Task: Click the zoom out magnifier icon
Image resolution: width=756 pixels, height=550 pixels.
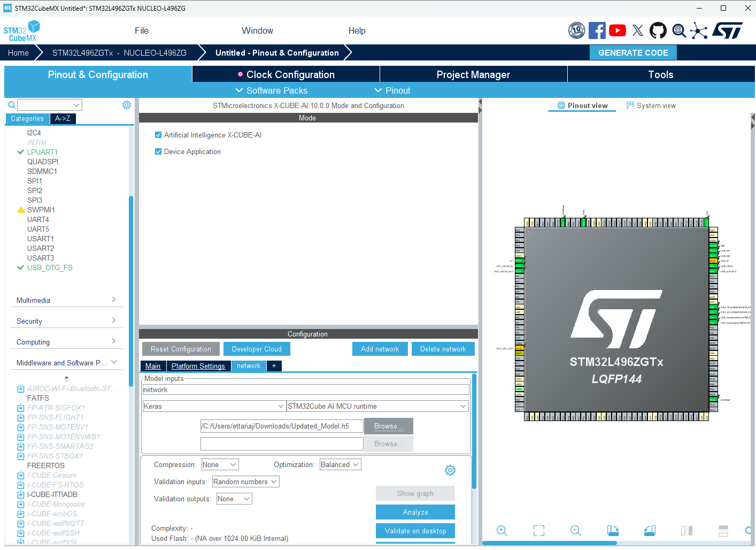Action: point(575,530)
